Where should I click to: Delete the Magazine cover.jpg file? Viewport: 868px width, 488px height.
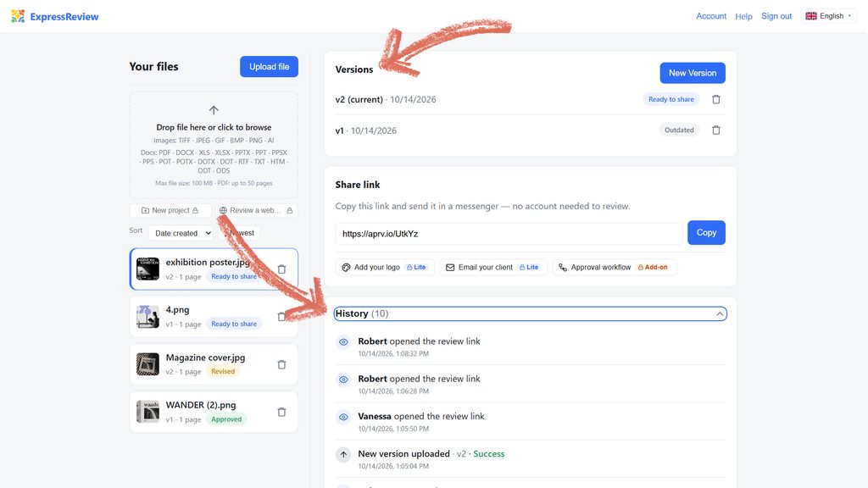tap(281, 364)
